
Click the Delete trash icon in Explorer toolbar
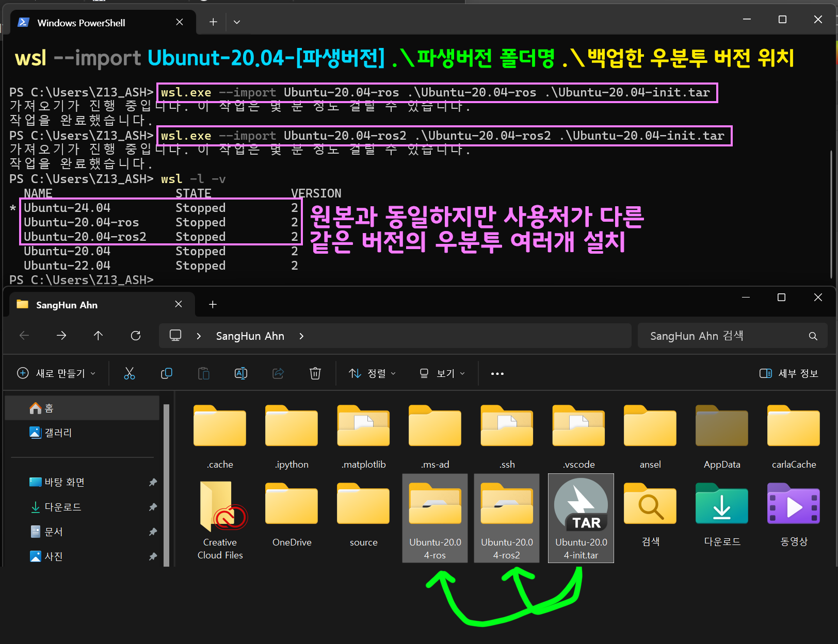point(315,373)
